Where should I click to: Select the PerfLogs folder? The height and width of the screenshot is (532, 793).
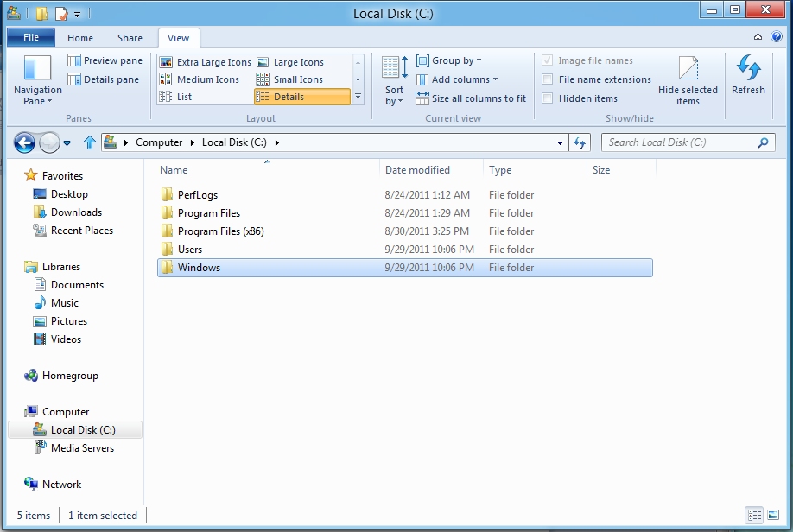(405, 194)
